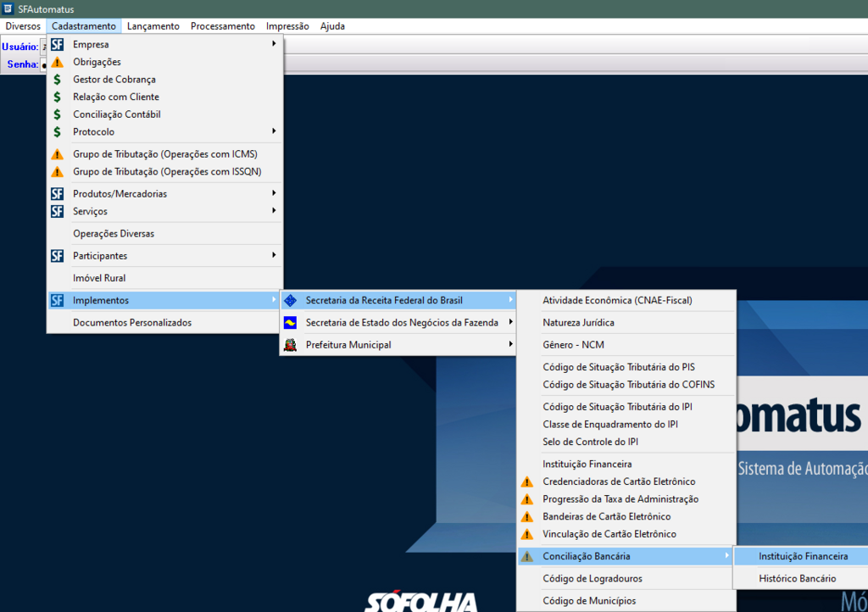This screenshot has height=612, width=868.
Task: Click the Receita Federal emblem icon
Action: pyautogui.click(x=290, y=300)
